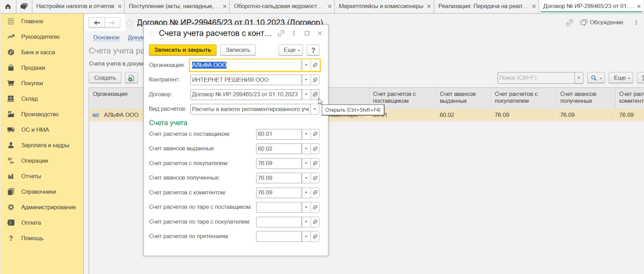Click the home icon in tab bar
This screenshot has height=274, width=644.
[x=8, y=6]
